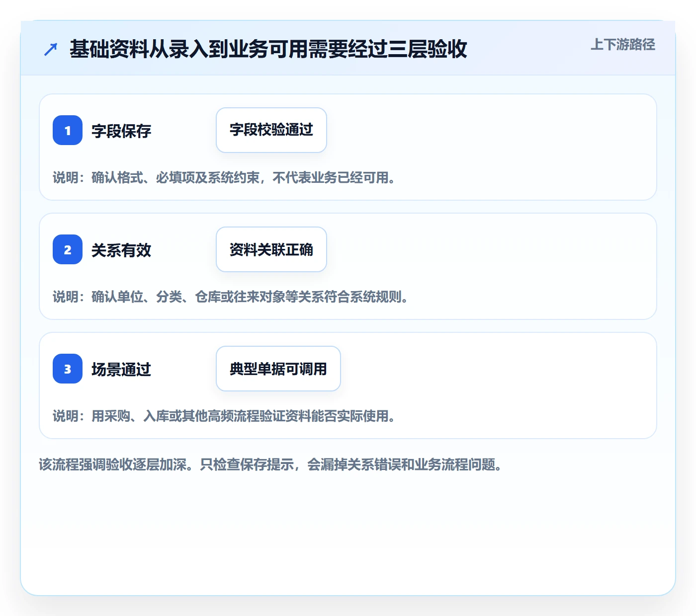Select step number 3 badge
The image size is (696, 616).
68,369
